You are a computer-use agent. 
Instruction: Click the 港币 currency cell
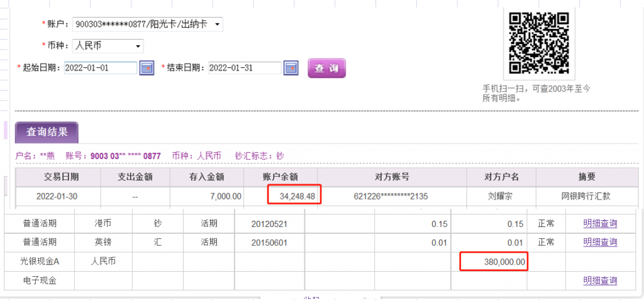pos(103,223)
